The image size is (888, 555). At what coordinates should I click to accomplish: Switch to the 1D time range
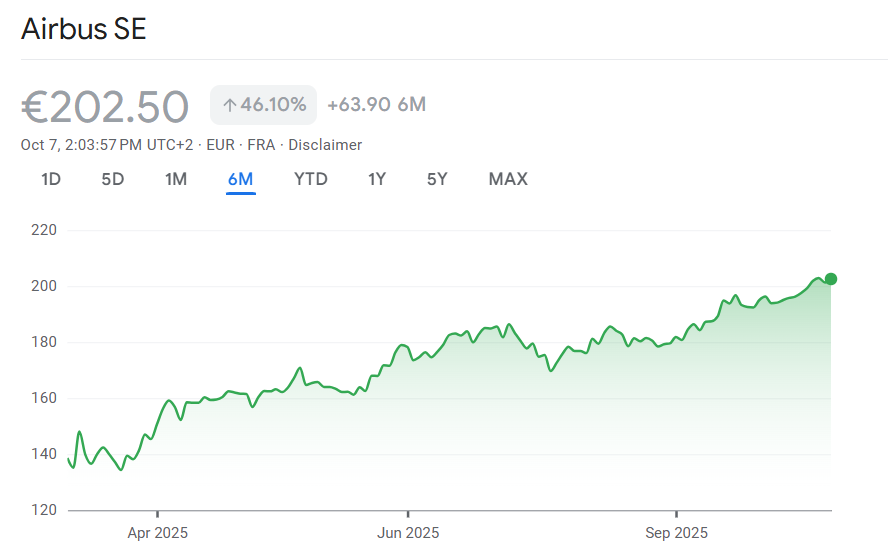tap(51, 180)
